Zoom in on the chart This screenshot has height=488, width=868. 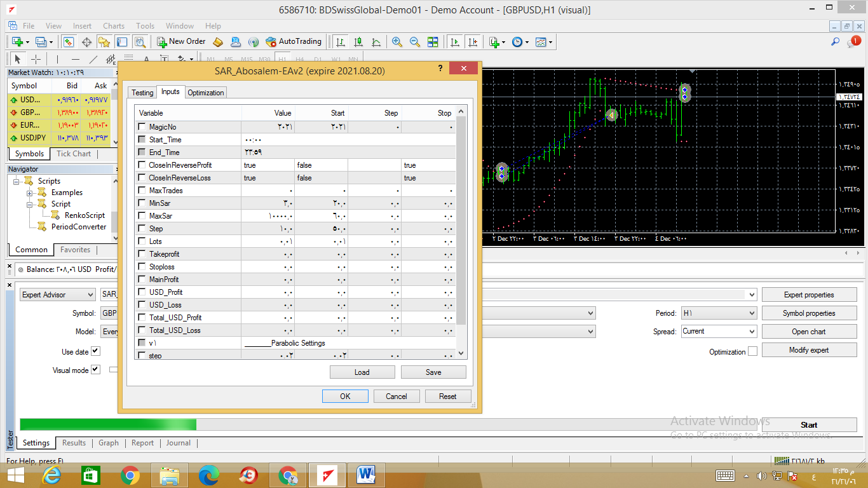(x=397, y=42)
